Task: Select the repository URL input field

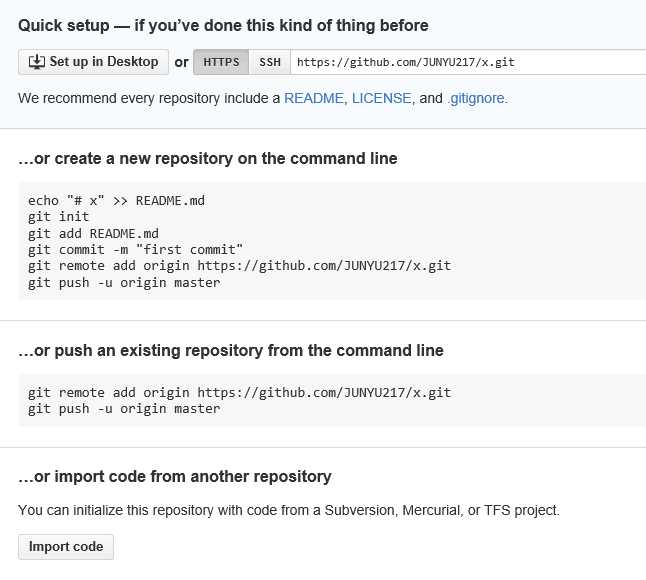Action: point(468,62)
